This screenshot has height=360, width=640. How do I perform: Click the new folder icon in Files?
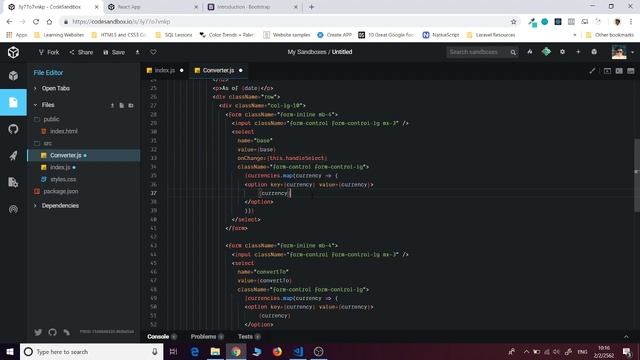pyautogui.click(x=131, y=105)
